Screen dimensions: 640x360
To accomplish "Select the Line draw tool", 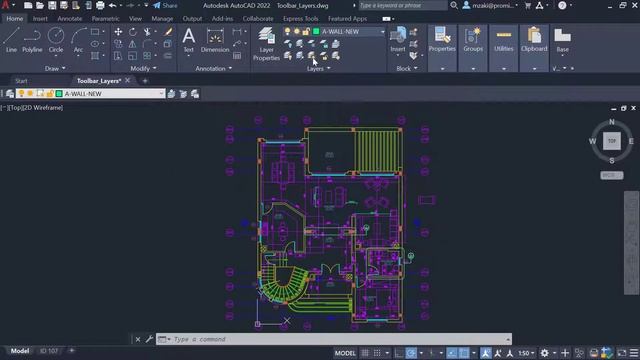I will click(x=11, y=40).
